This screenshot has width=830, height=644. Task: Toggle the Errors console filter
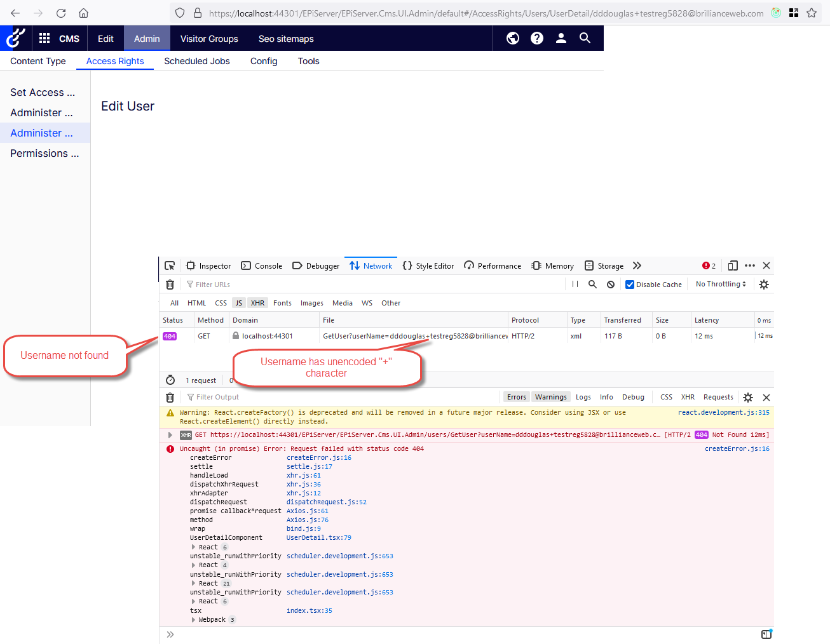coord(516,397)
